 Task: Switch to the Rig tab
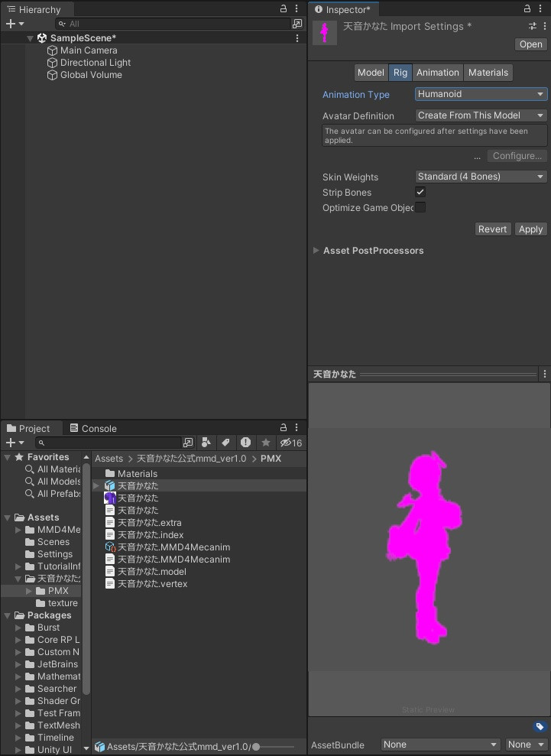[x=400, y=73]
